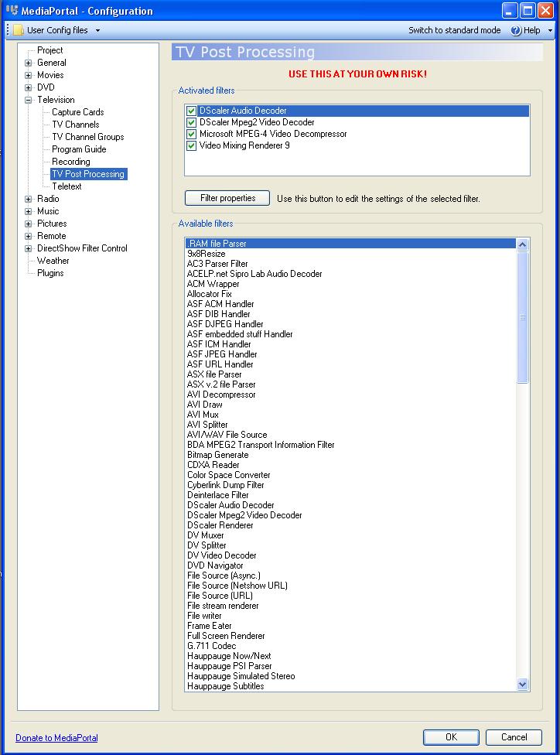Select TV Channels in the tree
The width and height of the screenshot is (560, 755).
tap(76, 125)
